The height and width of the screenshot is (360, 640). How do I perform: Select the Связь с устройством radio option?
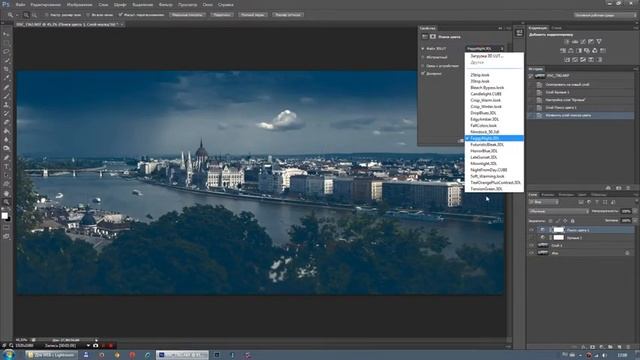coord(423,65)
